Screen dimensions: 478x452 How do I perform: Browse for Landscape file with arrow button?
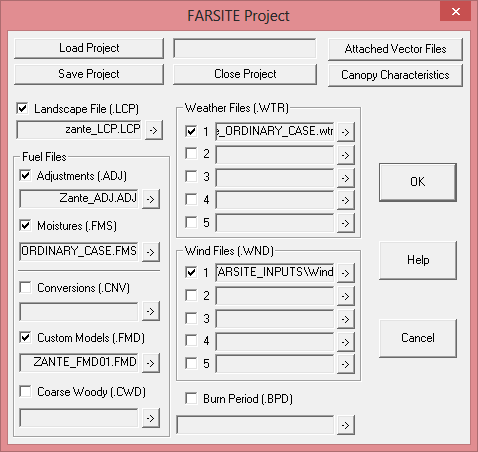154,130
